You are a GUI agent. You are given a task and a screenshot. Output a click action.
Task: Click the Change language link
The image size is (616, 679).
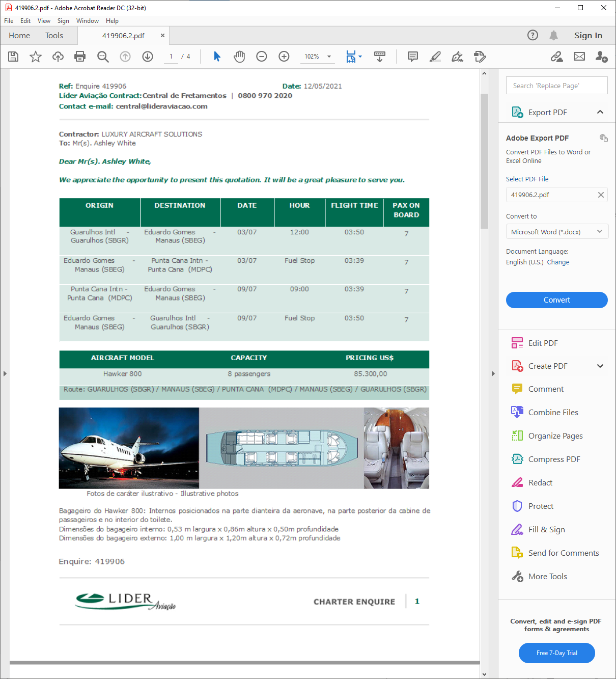(558, 262)
